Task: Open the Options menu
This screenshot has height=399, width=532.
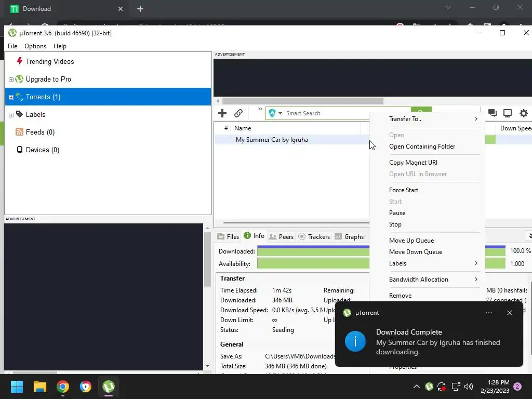Action: (x=35, y=46)
